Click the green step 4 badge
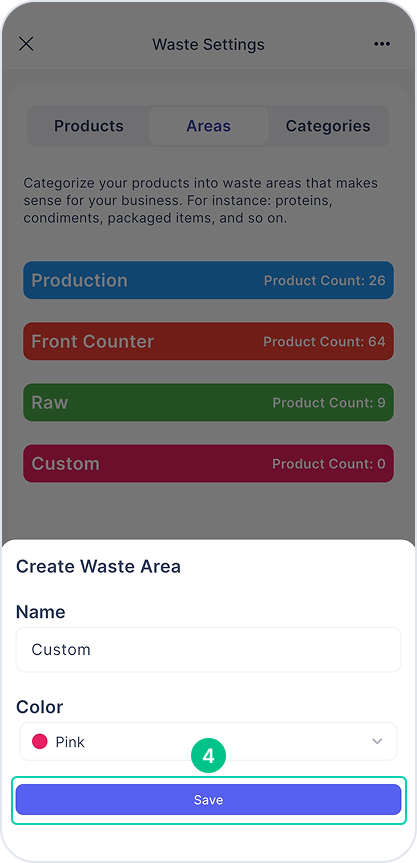This screenshot has height=863, width=417. [208, 756]
